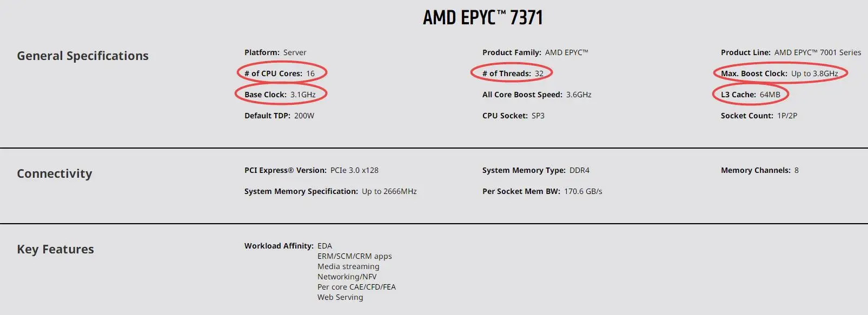Screen dimensions: 868x315
Task: Select the Memory Channels 8 entry
Action: pyautogui.click(x=760, y=170)
